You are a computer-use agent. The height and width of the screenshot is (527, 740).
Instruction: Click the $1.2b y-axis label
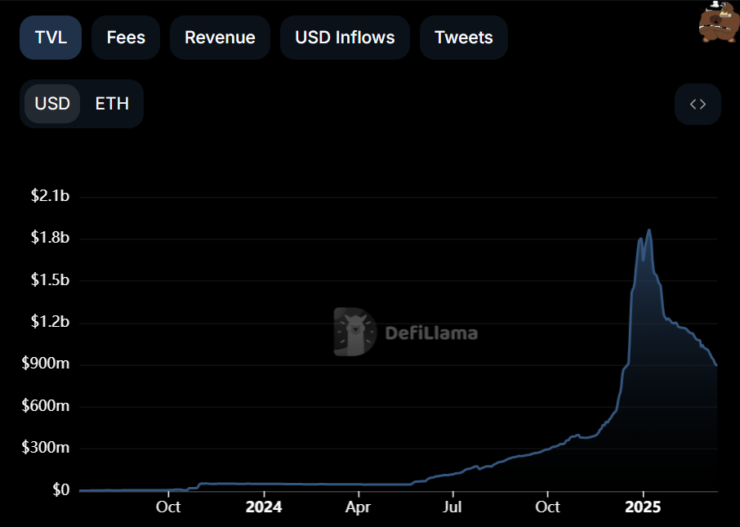[x=50, y=322]
